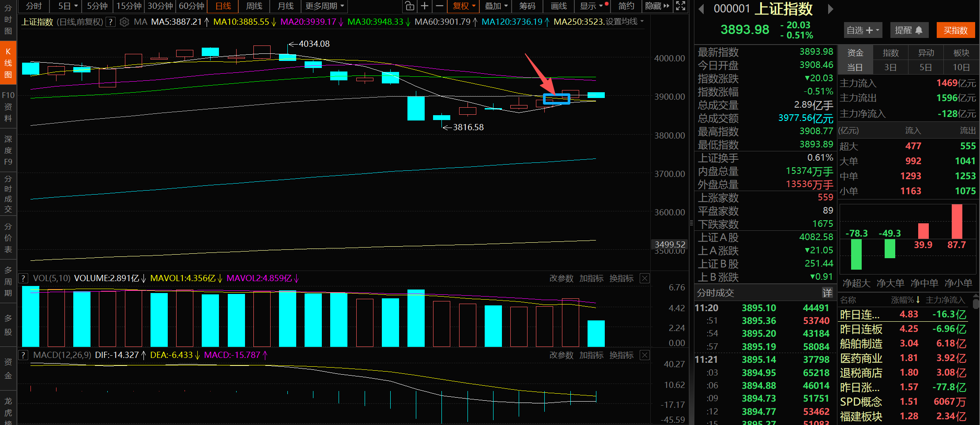Viewport: 980px width, 425px height.
Task: Click the 提醒 bell alert button
Action: [x=908, y=30]
